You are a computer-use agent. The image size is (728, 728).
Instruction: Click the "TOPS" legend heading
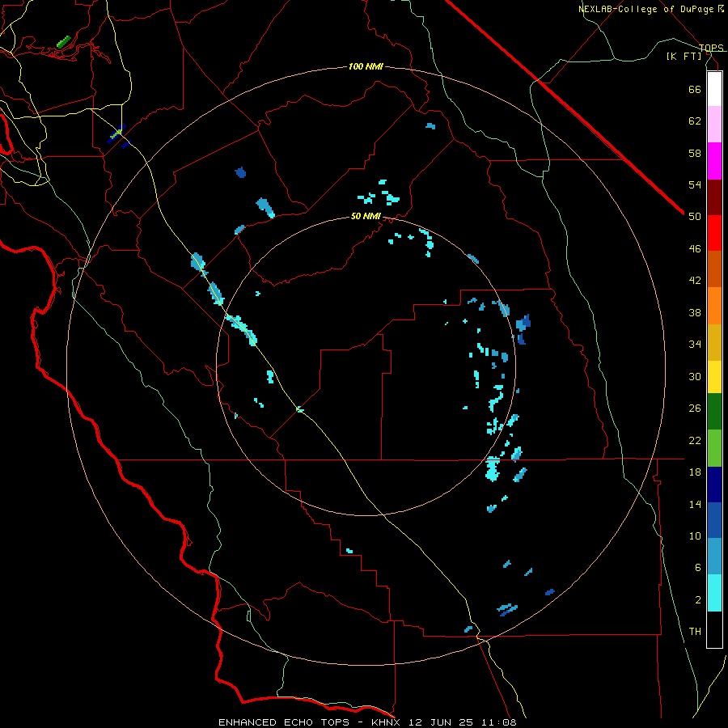[x=711, y=48]
